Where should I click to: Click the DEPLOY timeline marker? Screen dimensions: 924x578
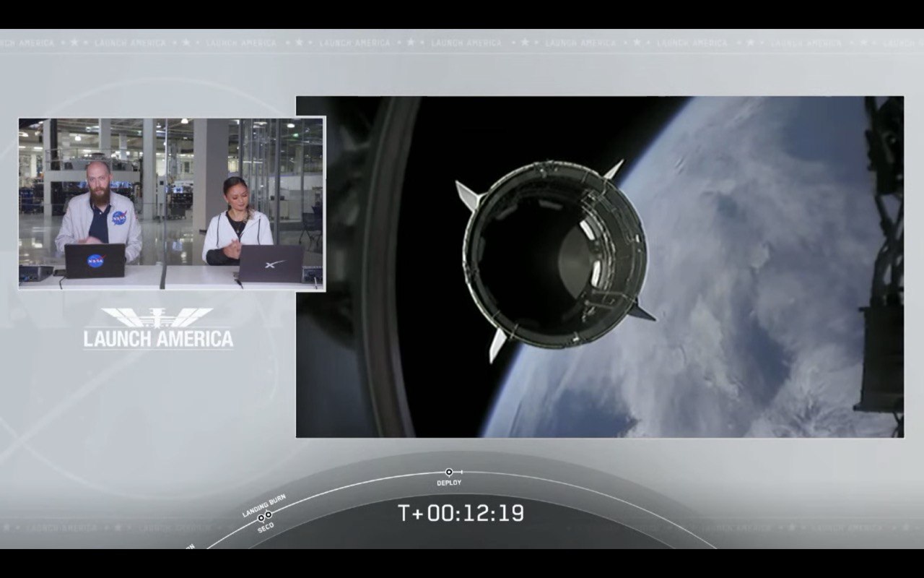[x=448, y=472]
